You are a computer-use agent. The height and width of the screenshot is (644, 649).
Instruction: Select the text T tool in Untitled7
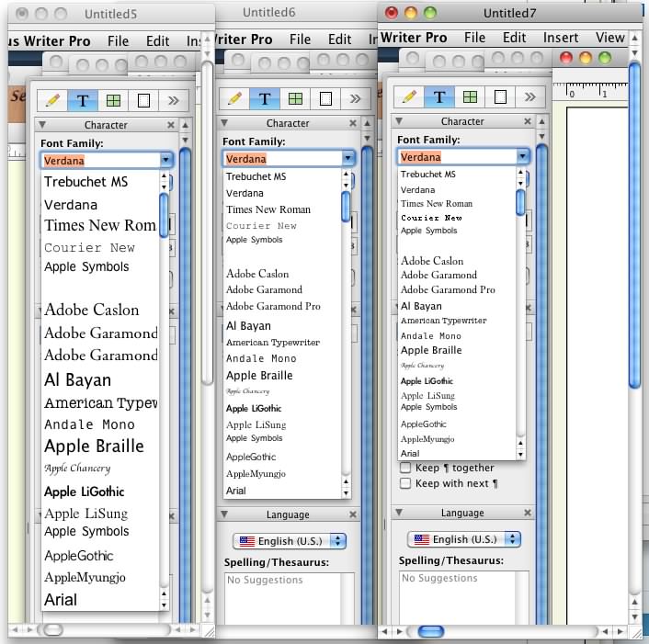tap(439, 97)
